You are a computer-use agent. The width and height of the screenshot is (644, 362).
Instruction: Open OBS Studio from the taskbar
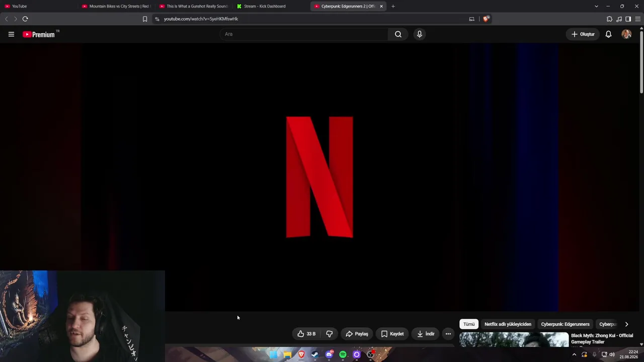tap(371, 354)
